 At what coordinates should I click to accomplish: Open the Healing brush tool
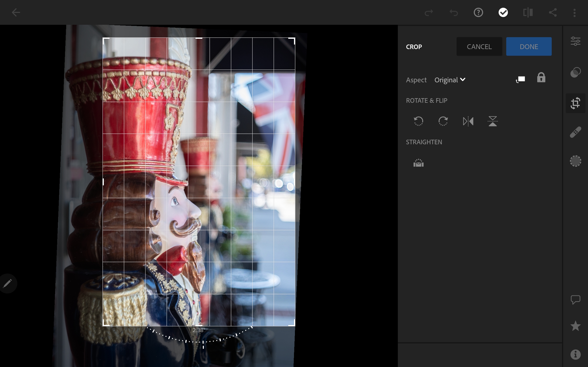[575, 132]
